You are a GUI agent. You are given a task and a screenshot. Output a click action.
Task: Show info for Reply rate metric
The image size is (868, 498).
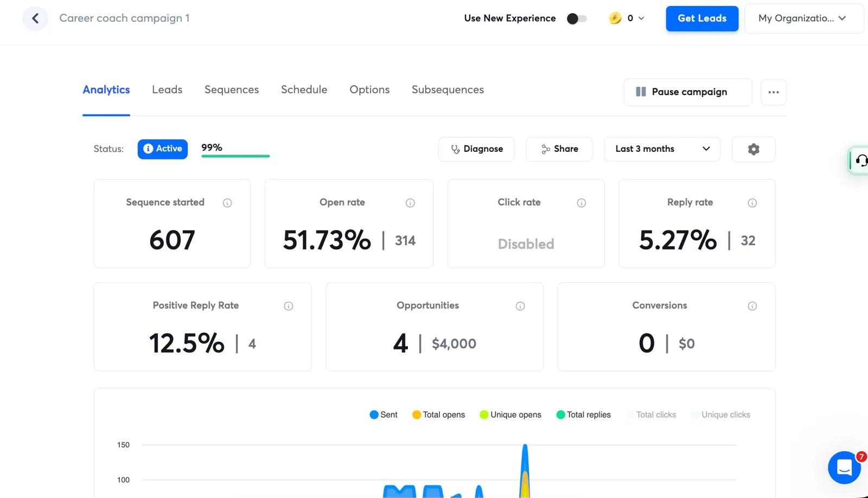point(752,203)
